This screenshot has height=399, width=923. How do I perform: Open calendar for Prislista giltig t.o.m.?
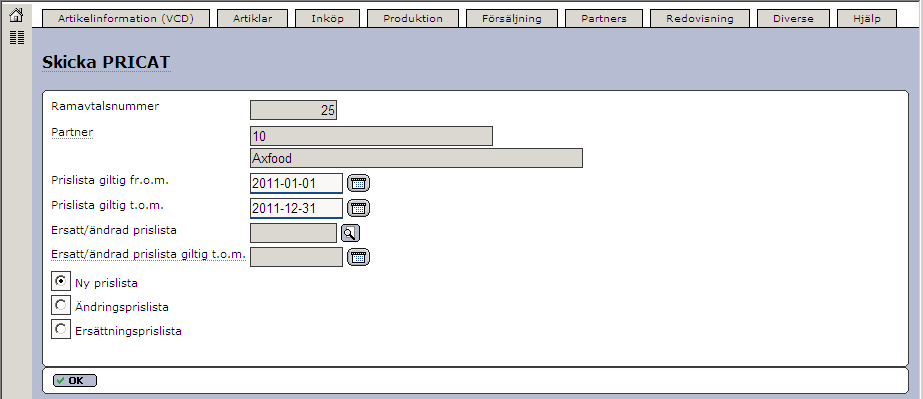(358, 208)
